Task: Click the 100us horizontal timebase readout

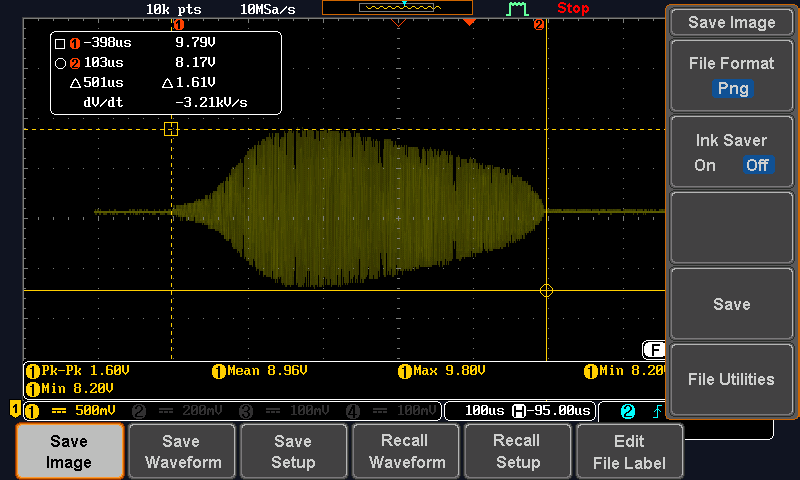Action: coord(484,411)
